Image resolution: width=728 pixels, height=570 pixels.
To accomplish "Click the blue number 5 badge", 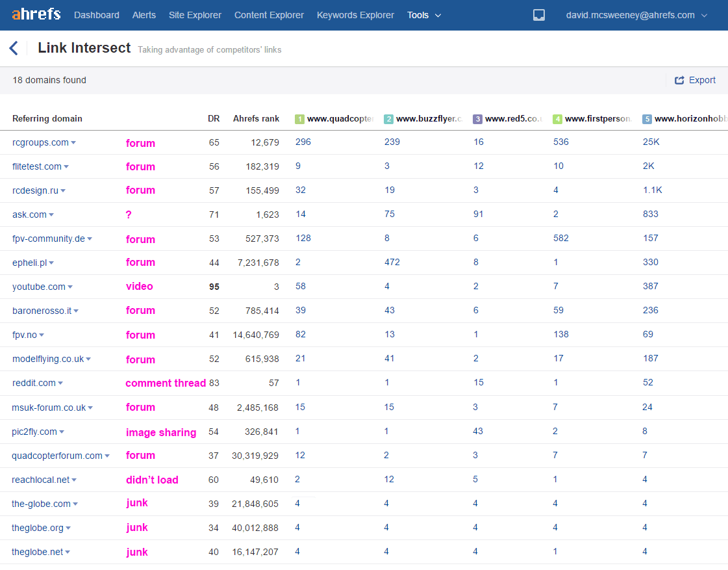I will [647, 120].
